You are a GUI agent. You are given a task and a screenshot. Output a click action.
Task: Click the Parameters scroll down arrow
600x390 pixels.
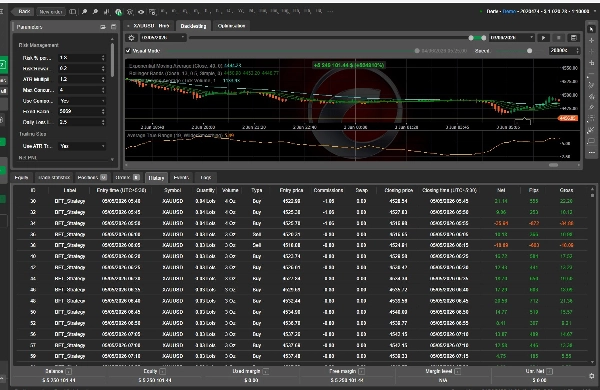(x=112, y=159)
